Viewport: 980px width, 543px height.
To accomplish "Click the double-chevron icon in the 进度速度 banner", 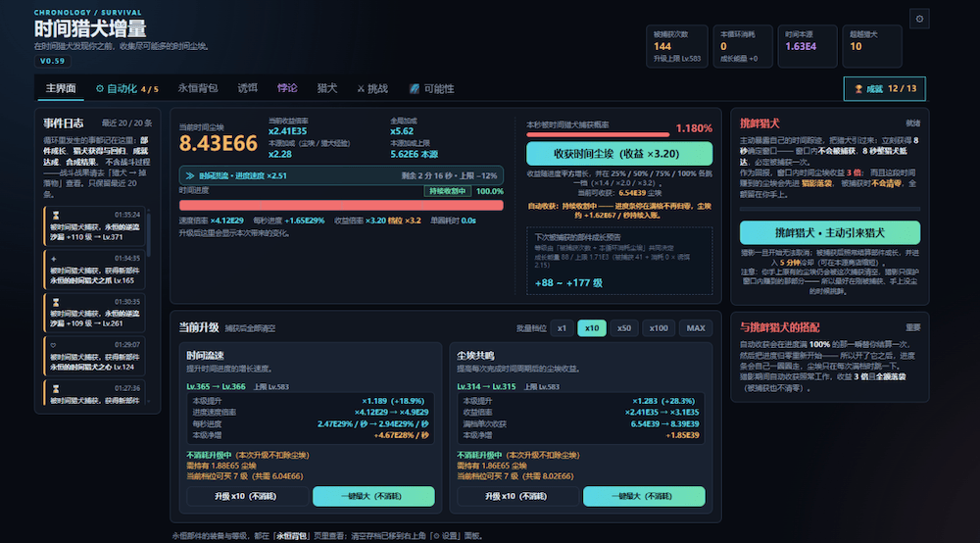I will [x=190, y=175].
